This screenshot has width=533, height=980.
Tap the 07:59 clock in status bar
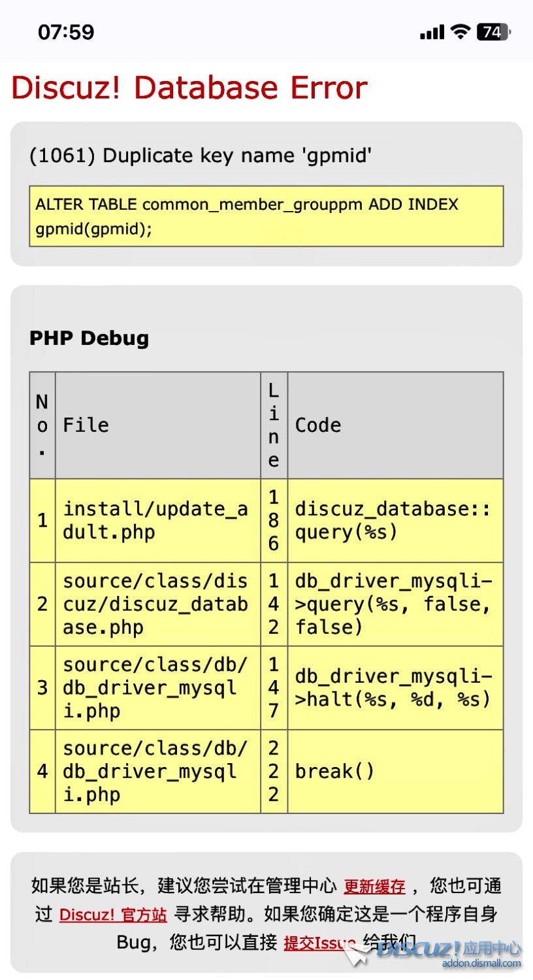[66, 32]
